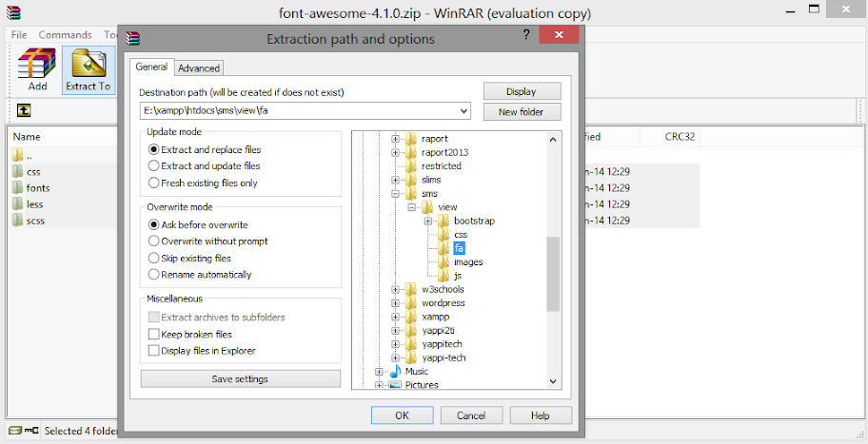Click the CRC32 column header
868x444 pixels.
[x=680, y=137]
